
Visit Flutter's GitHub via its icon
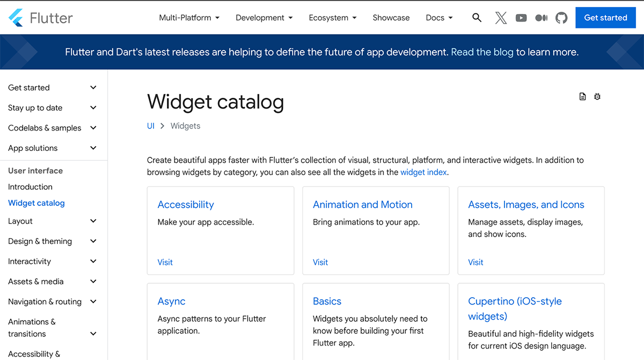point(561,17)
